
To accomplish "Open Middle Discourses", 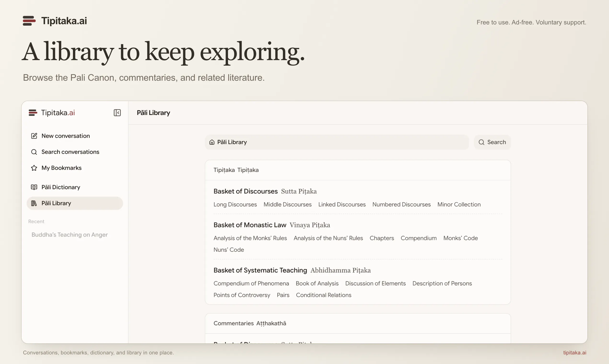I will [x=287, y=204].
